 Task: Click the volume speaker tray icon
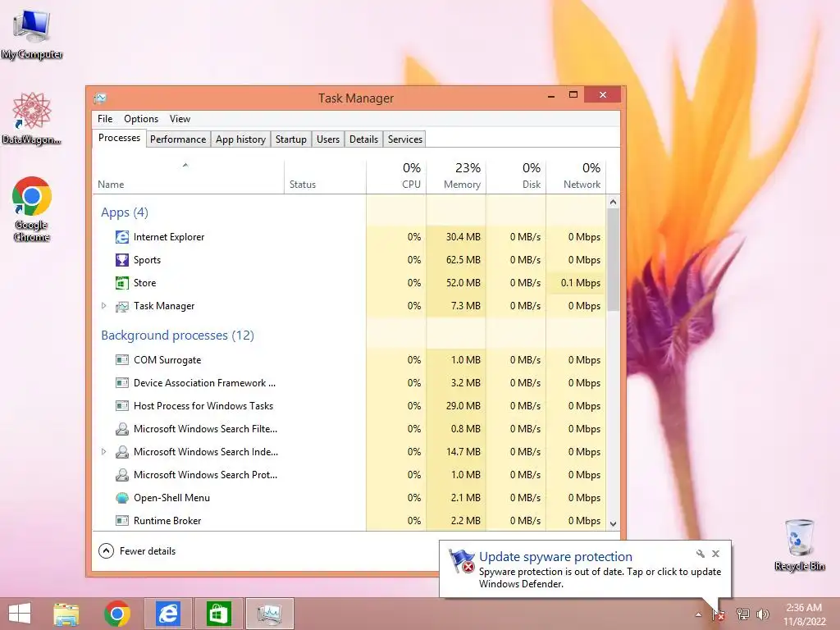point(762,614)
